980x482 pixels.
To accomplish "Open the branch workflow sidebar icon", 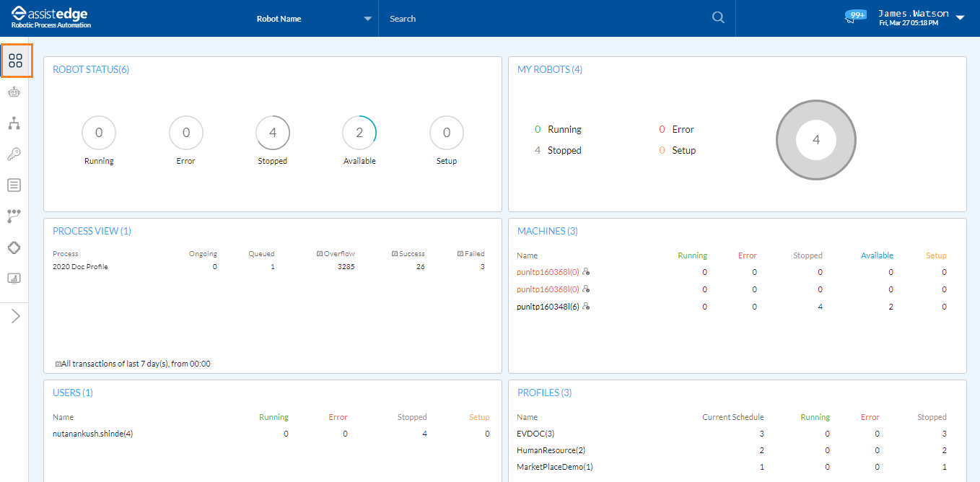I will coord(14,216).
